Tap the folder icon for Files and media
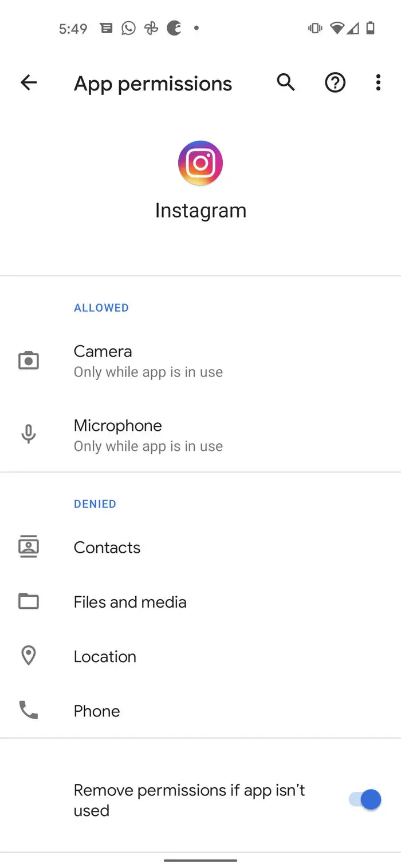This screenshot has height=868, width=401. (29, 601)
